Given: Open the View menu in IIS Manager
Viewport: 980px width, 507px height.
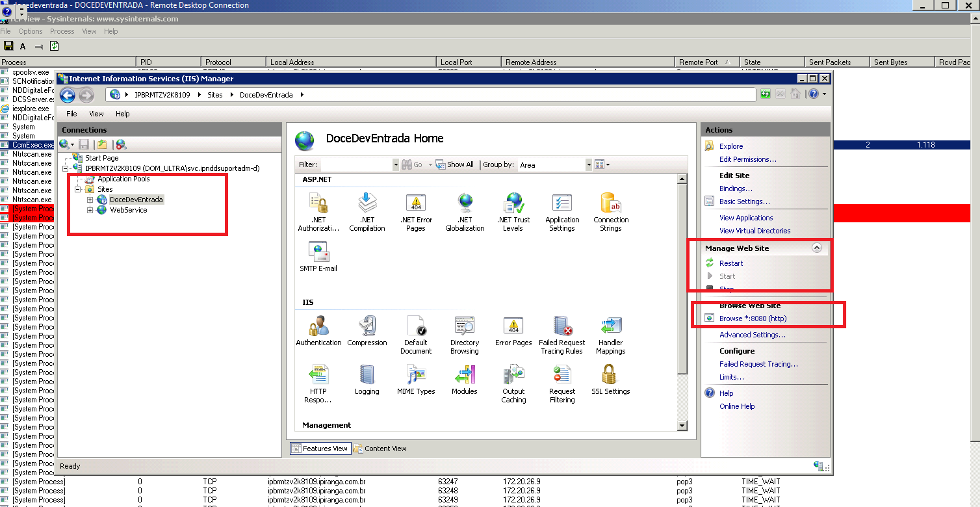Looking at the screenshot, I should tap(96, 114).
